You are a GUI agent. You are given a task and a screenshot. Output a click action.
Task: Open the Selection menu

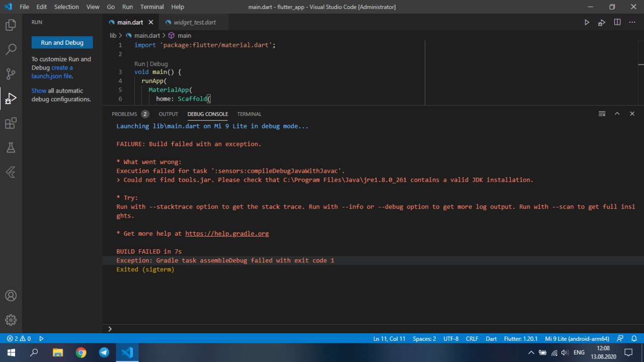click(66, 7)
